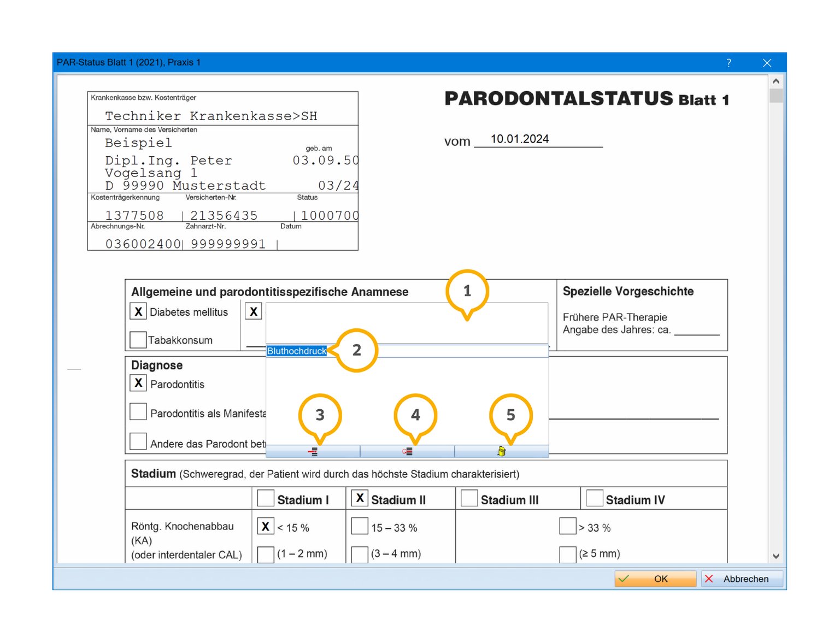Click the replace text entry button
The width and height of the screenshot is (840, 643).
pos(407,451)
